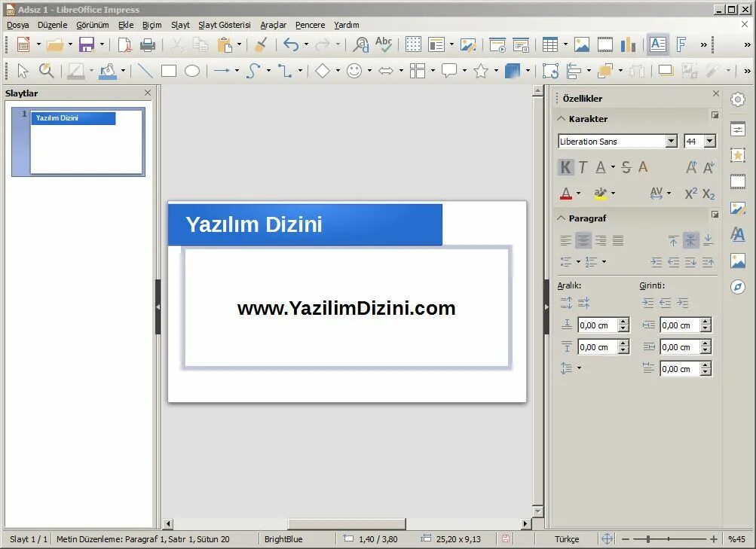Screen dimensions: 756x549
Task: Toggle subscript X₂ formatting
Action: tap(709, 194)
